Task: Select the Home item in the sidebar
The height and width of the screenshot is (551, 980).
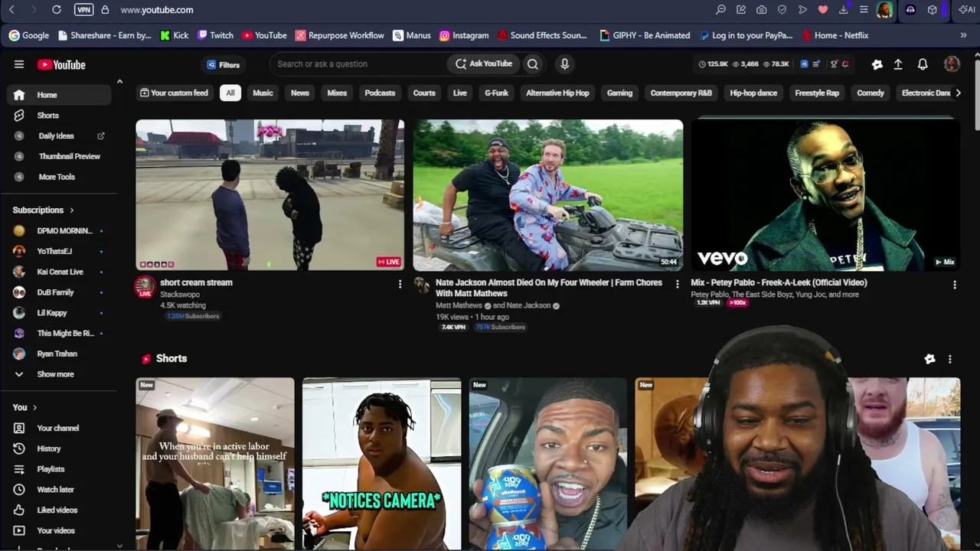Action: [x=59, y=95]
